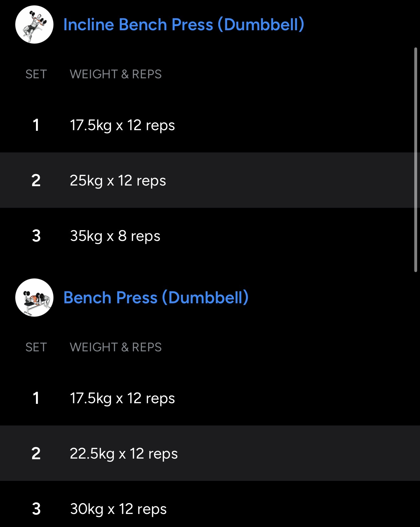This screenshot has height=527, width=420.
Task: Open the Incline Bench Press (Dumbbell) title link
Action: (x=184, y=25)
